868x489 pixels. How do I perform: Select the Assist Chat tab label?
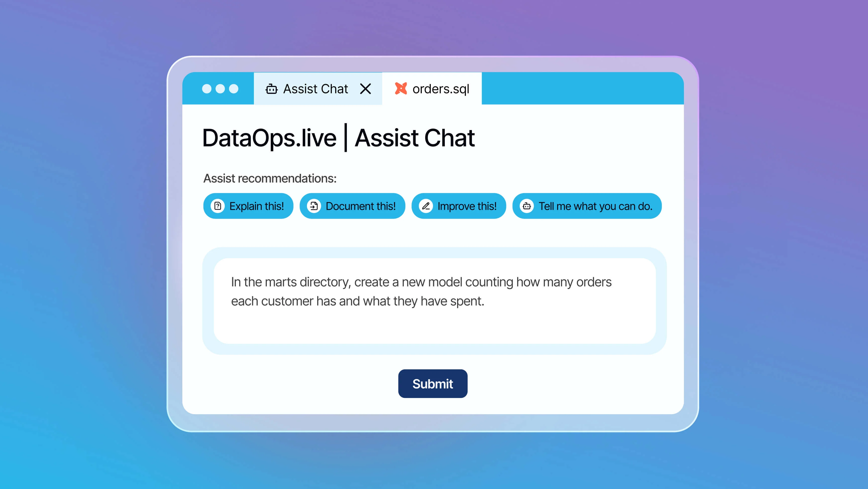[x=315, y=89]
